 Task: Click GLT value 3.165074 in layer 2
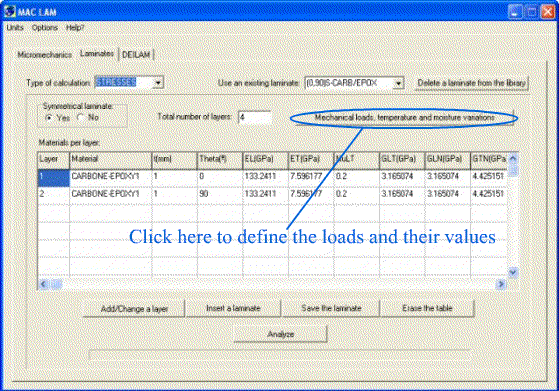click(x=402, y=196)
